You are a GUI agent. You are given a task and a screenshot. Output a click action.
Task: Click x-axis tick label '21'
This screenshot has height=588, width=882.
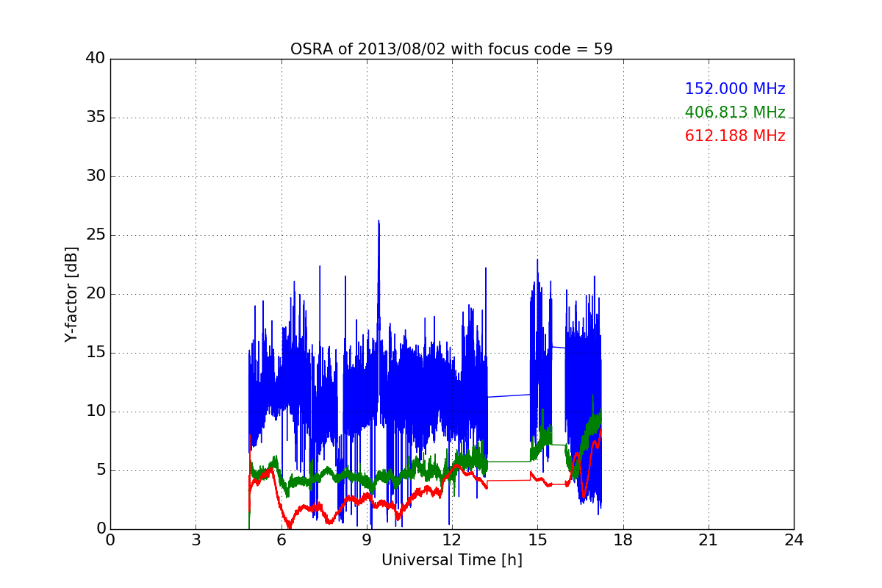[x=709, y=540]
